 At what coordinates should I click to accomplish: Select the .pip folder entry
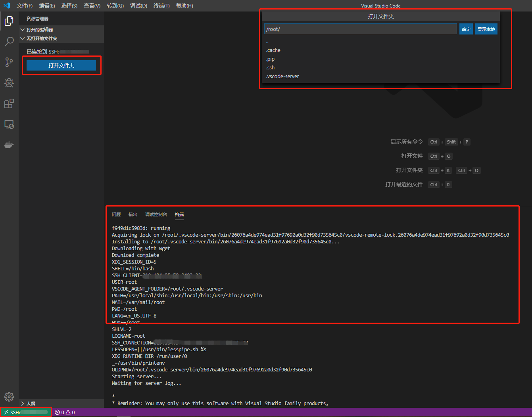[x=381, y=59]
